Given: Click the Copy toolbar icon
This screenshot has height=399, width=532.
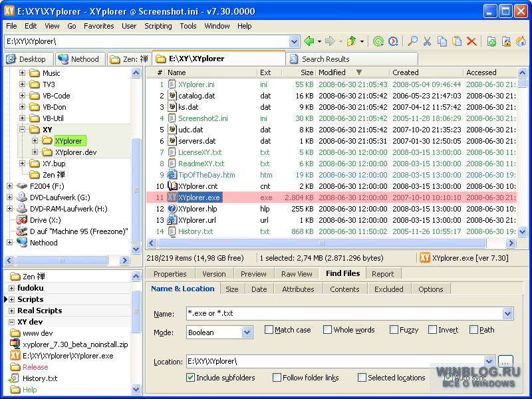Looking at the screenshot, I should tap(442, 41).
